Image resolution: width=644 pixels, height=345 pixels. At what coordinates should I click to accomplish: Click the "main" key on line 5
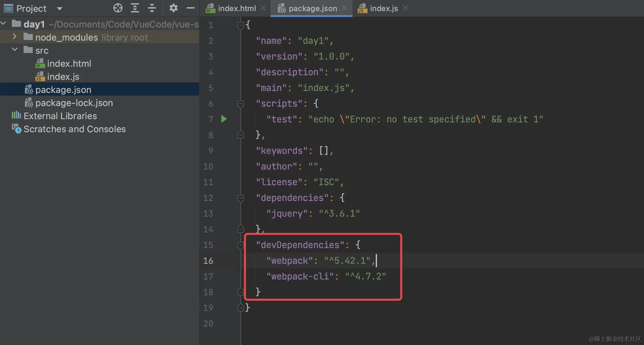coord(271,88)
